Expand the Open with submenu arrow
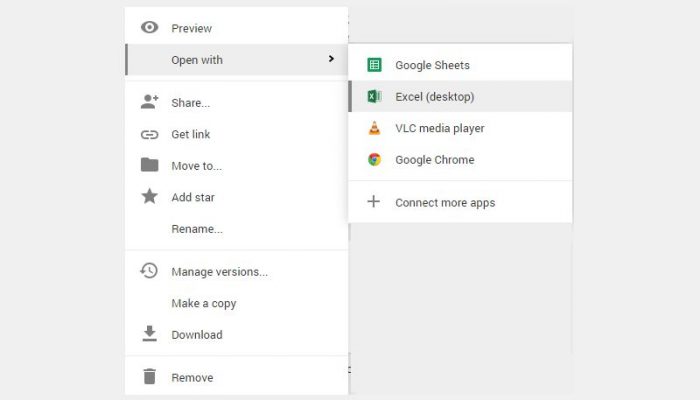700x400 pixels. tap(331, 59)
